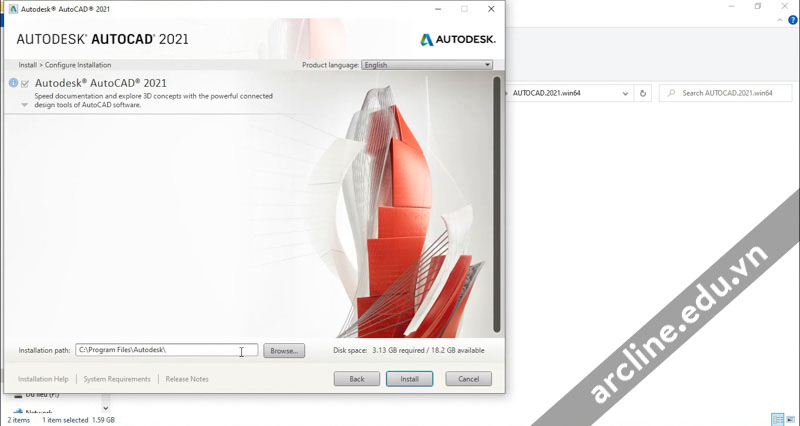Image resolution: width=800 pixels, height=426 pixels.
Task: Click the Installation path text field
Action: [x=165, y=351]
